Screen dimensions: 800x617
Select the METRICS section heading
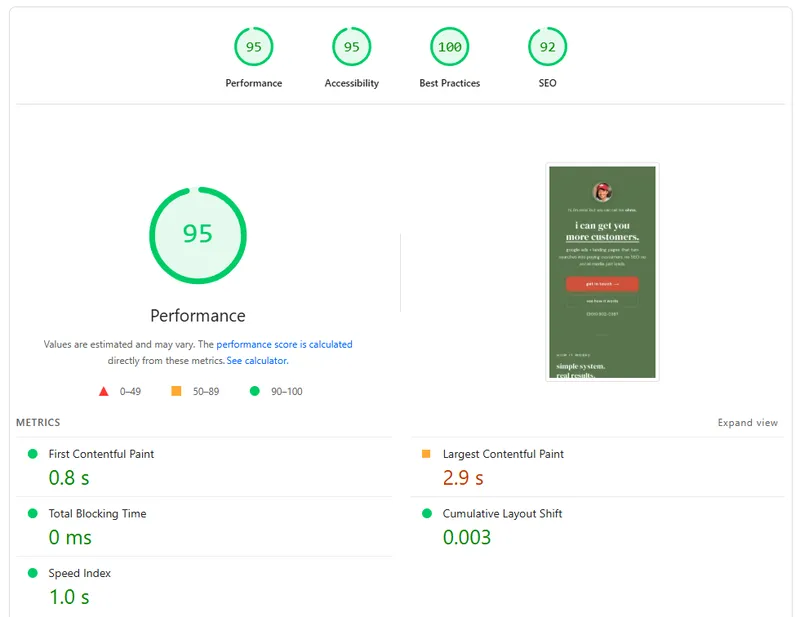pos(42,423)
